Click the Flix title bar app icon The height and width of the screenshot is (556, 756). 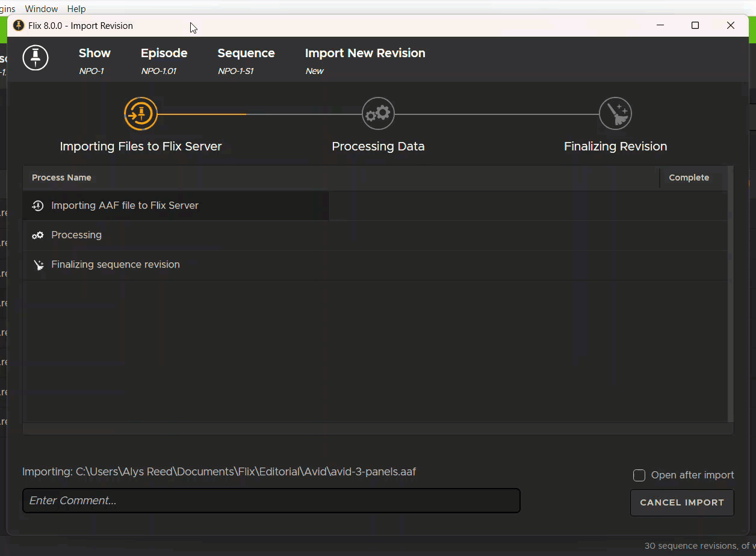(19, 25)
